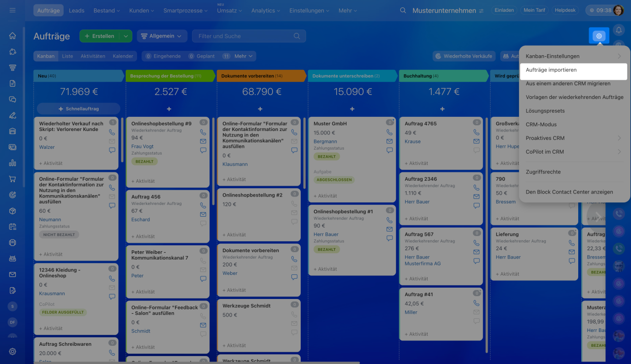Open the calendar icon in the left sidebar
The height and width of the screenshot is (364, 631).
pyautogui.click(x=12, y=227)
